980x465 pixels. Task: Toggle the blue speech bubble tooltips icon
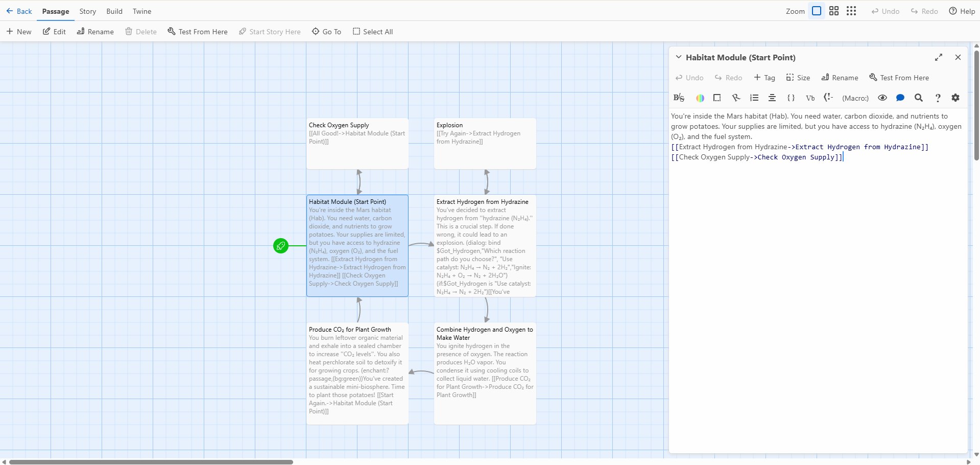click(x=900, y=98)
